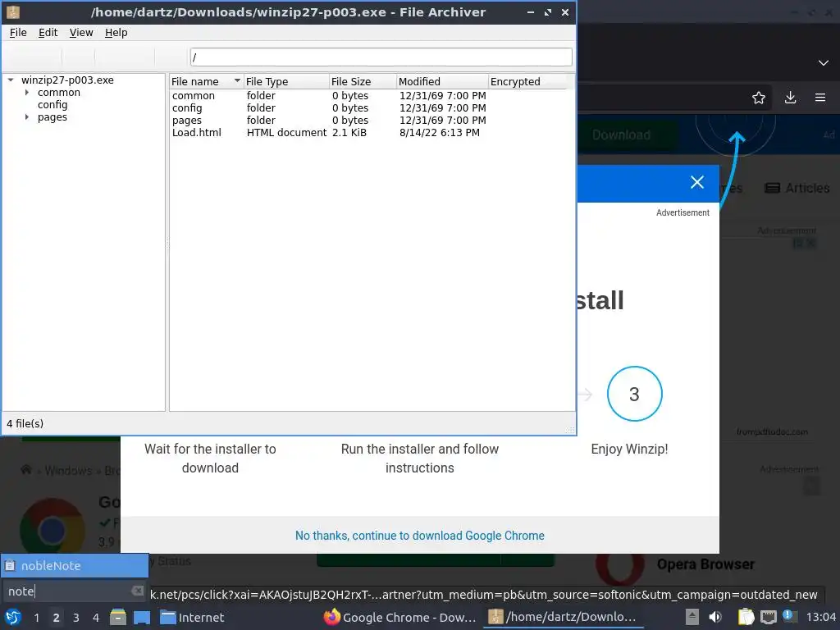The image size is (840, 630).
Task: Click the HTML document file type cell
Action: (286, 132)
